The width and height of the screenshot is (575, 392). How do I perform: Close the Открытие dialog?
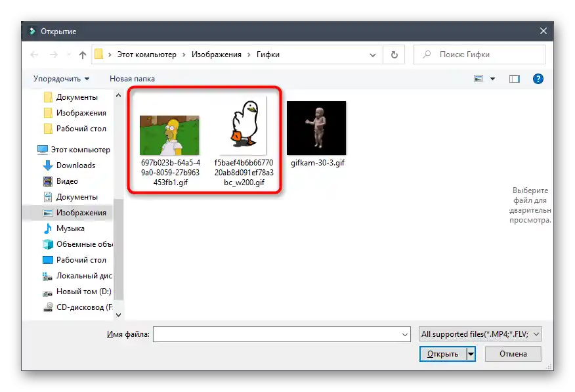point(543,31)
